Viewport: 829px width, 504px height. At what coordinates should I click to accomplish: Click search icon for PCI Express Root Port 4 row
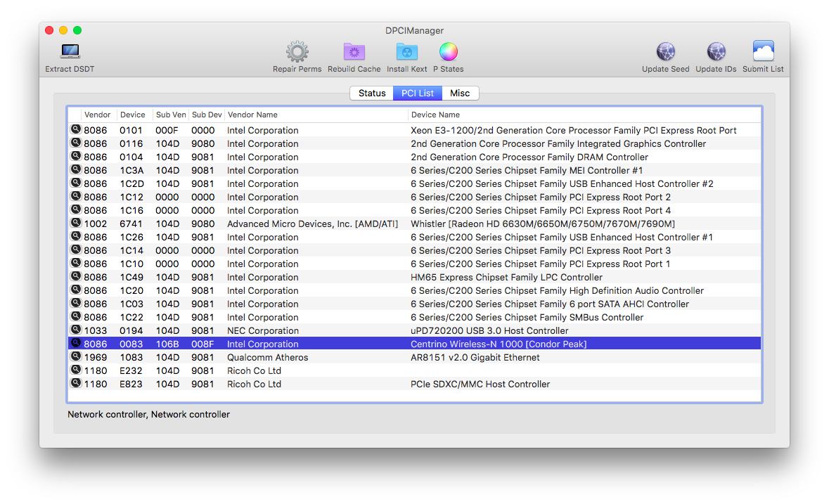pyautogui.click(x=76, y=209)
